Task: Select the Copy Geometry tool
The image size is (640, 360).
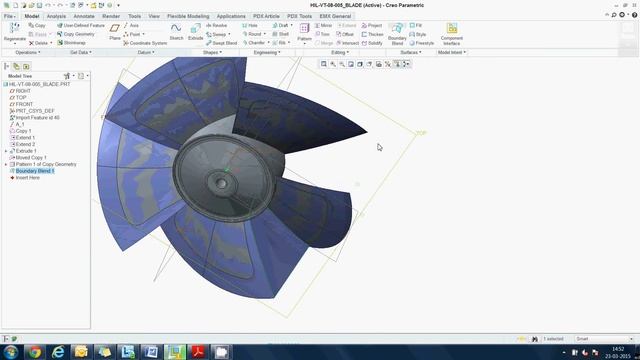Action: tap(76, 34)
